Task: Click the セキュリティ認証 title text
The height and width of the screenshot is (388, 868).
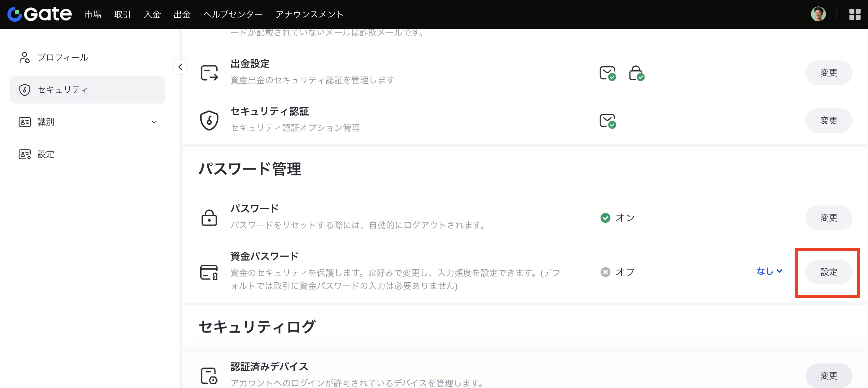Action: click(x=270, y=111)
